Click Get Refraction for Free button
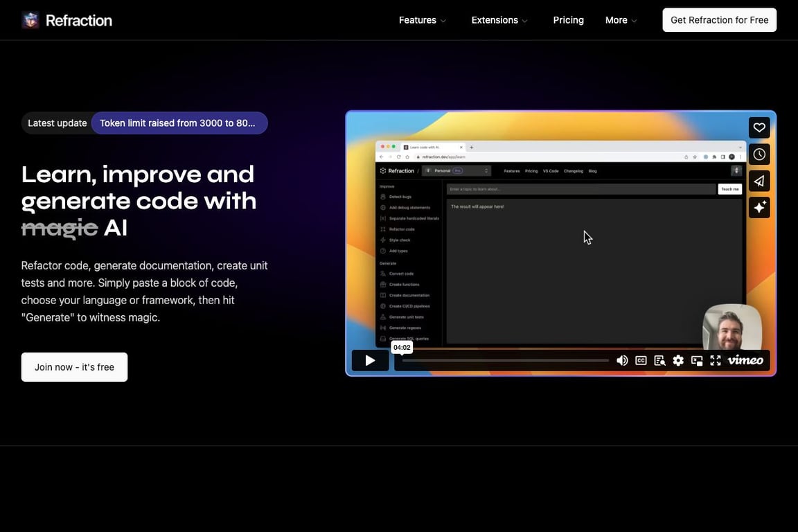Image resolution: width=798 pixels, height=532 pixels. [x=719, y=20]
